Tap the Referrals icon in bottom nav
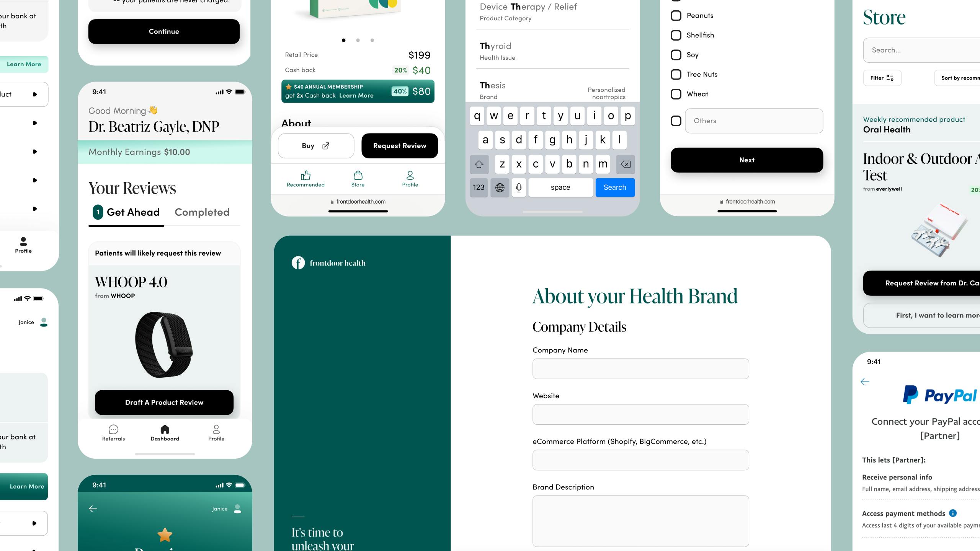The image size is (980, 551). [113, 430]
